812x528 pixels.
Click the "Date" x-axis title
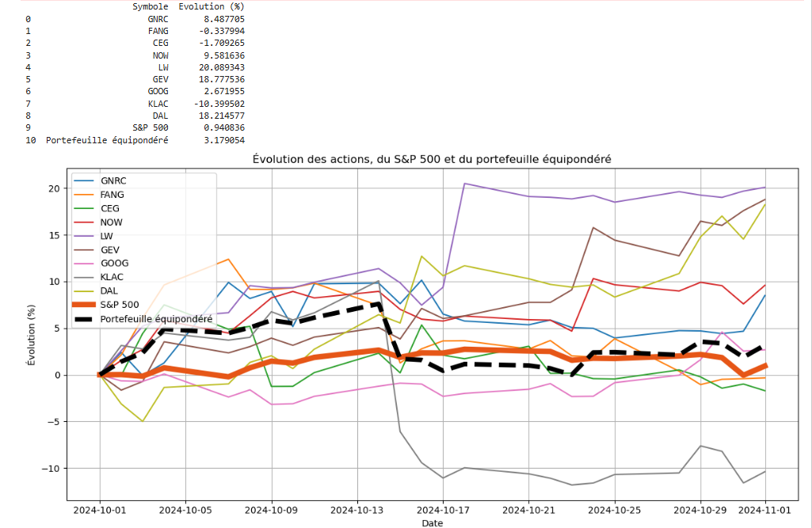[x=433, y=522]
